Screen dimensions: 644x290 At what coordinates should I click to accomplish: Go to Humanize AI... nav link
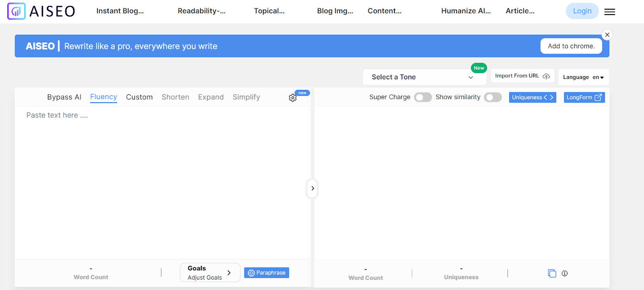coord(466,11)
